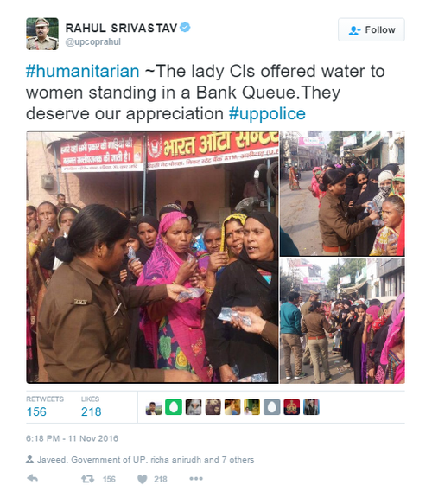432x504 pixels.
Task: Open the three-dots more options menu
Action: point(196,479)
